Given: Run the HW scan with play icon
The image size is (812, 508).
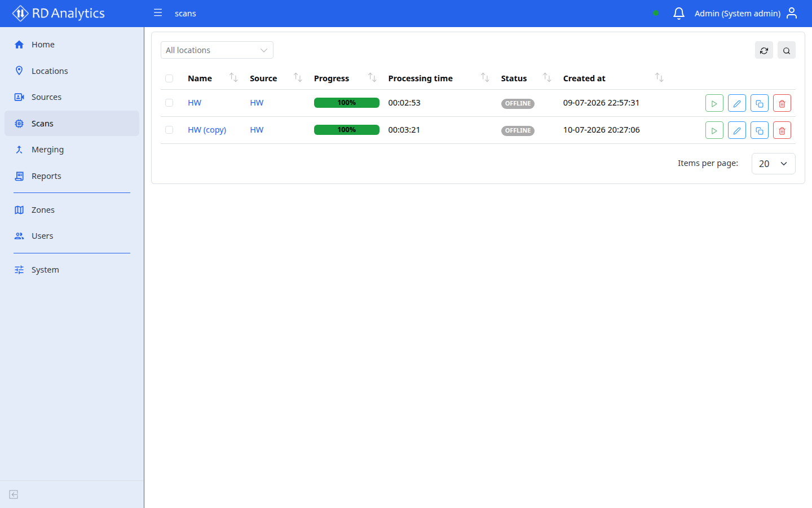Looking at the screenshot, I should pyautogui.click(x=714, y=103).
